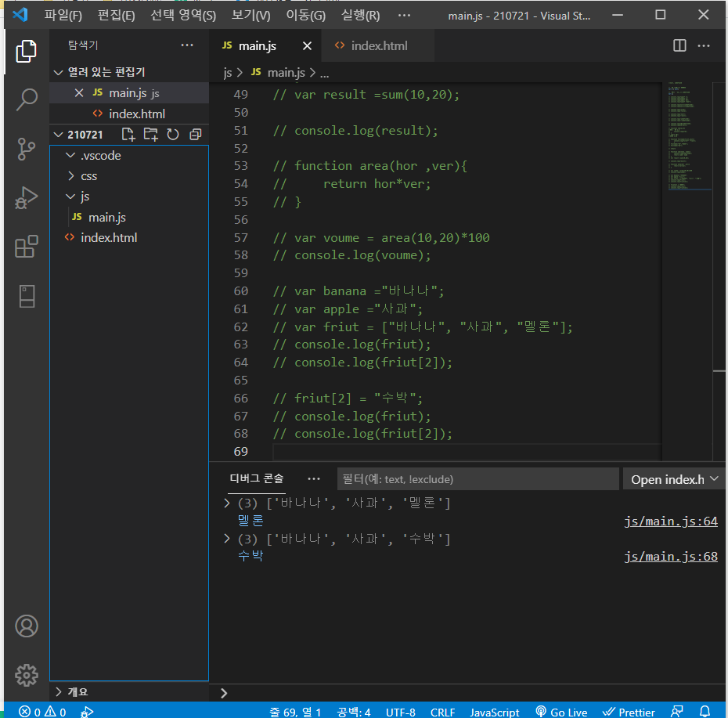Change end of line sequence via CRLF
728x718 pixels.
(442, 712)
